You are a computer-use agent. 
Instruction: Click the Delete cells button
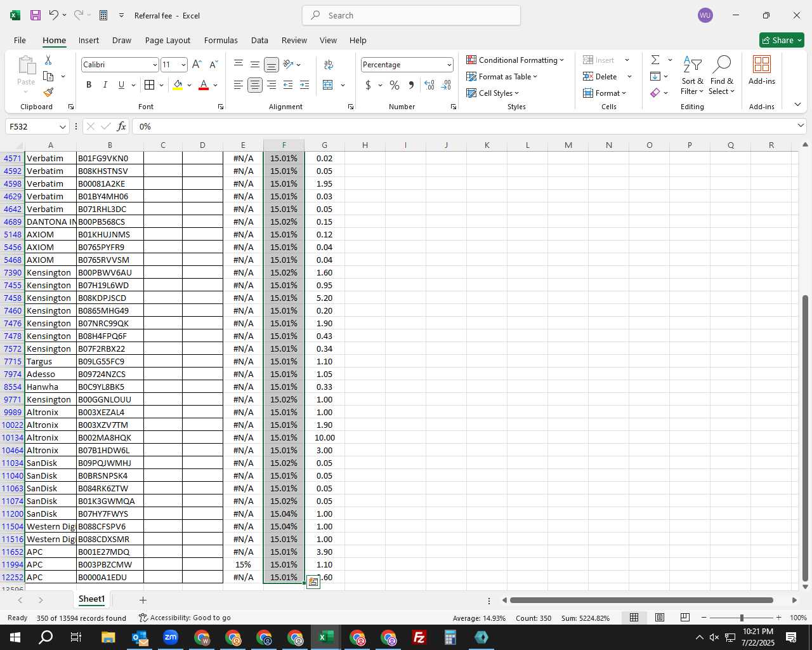600,76
